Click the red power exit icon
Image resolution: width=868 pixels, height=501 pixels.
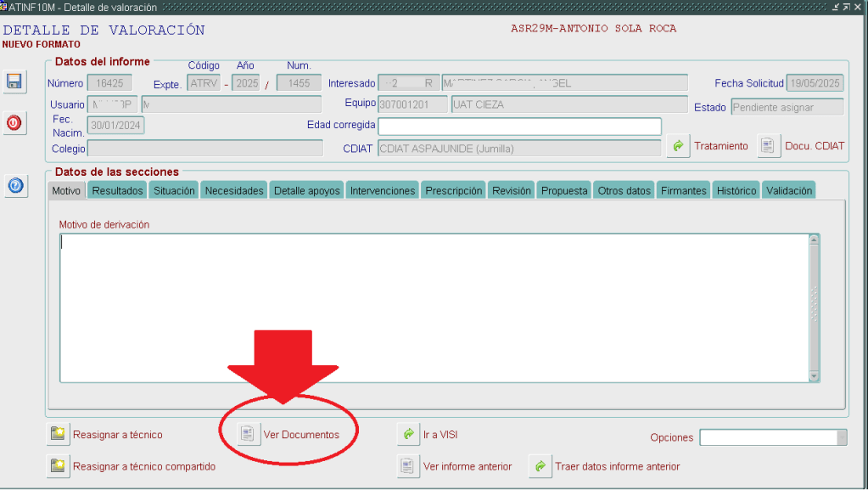coord(14,123)
